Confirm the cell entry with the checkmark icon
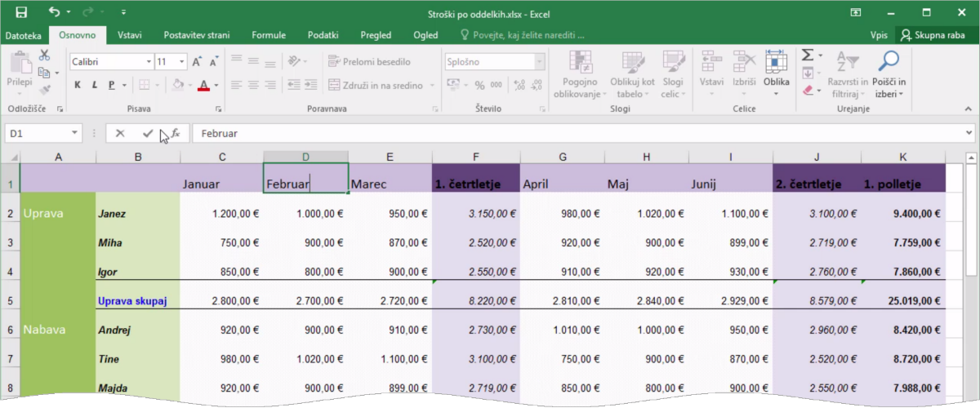The width and height of the screenshot is (980, 408). 147,133
